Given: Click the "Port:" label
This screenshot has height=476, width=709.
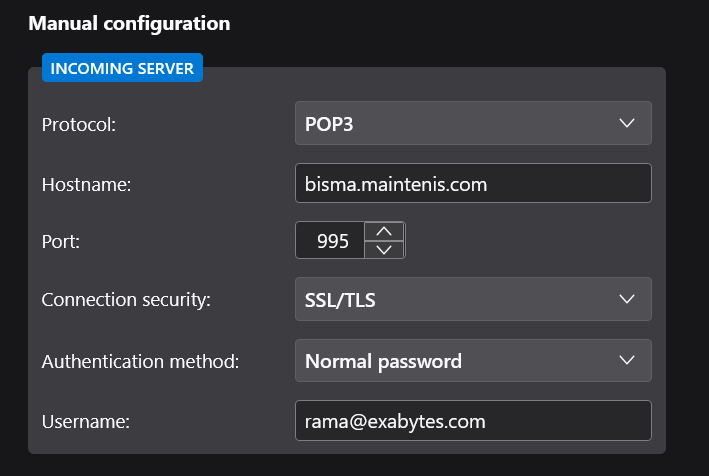Looking at the screenshot, I should pos(61,241).
